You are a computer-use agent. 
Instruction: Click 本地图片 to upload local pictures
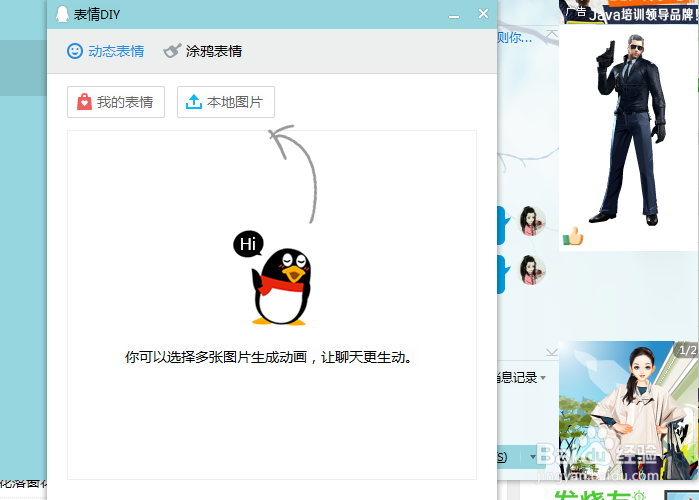[x=226, y=102]
